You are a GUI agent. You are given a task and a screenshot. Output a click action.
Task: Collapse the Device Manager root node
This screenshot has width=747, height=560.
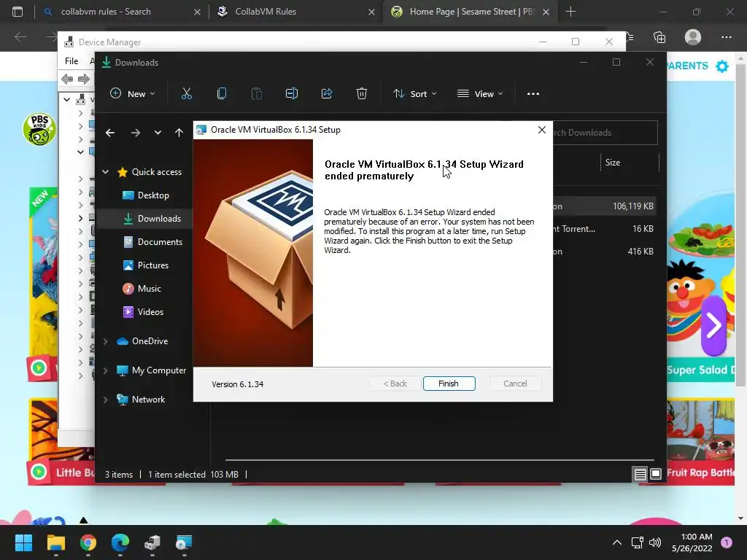click(x=66, y=99)
